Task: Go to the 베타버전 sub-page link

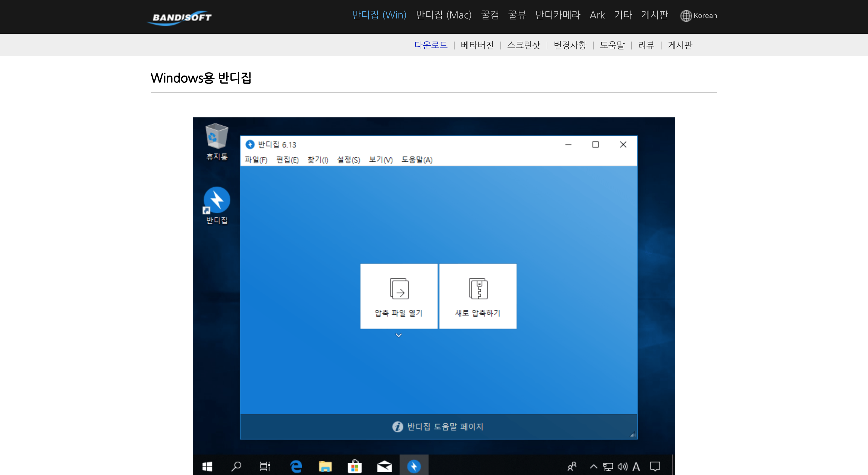Action: 477,45
